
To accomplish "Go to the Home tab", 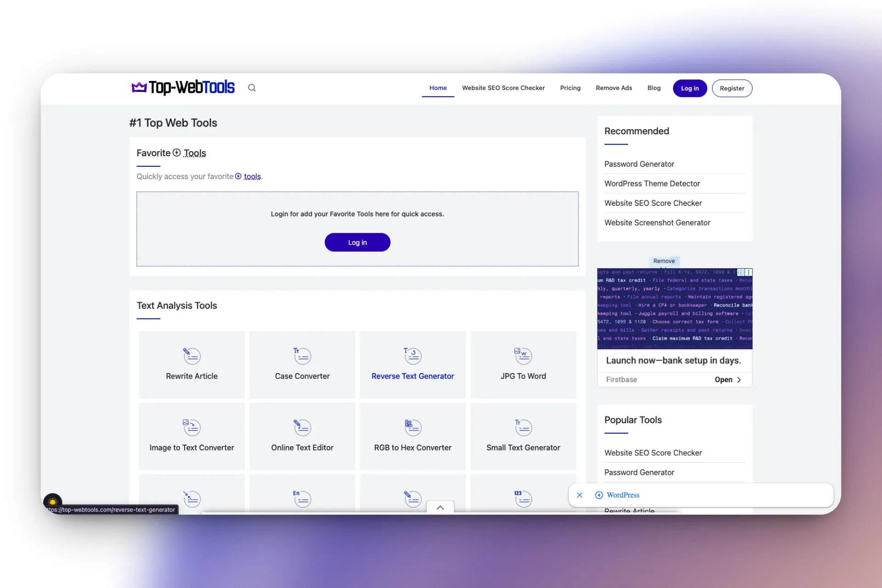I will pyautogui.click(x=438, y=88).
